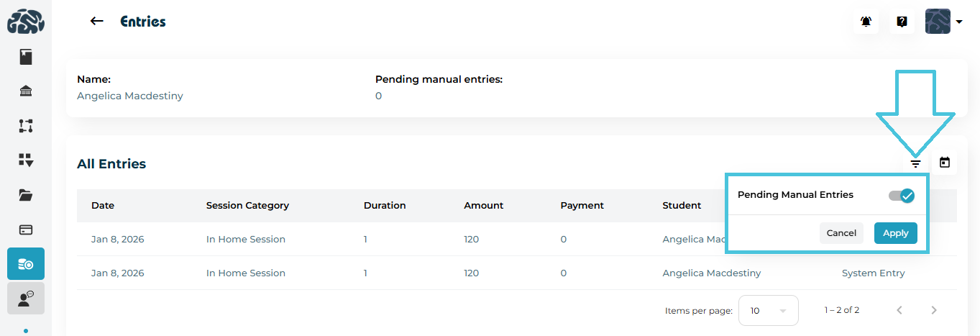Open the calendar date filter icon
The width and height of the screenshot is (980, 336).
(945, 163)
